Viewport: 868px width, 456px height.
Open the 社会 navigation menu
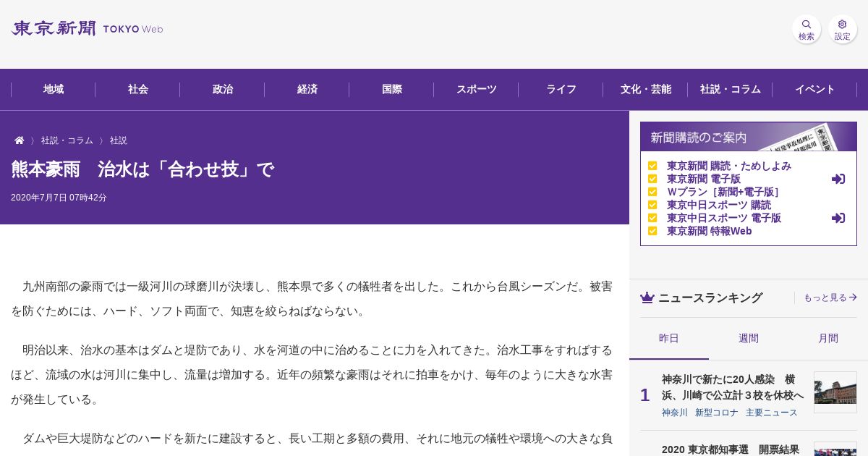[x=138, y=90]
